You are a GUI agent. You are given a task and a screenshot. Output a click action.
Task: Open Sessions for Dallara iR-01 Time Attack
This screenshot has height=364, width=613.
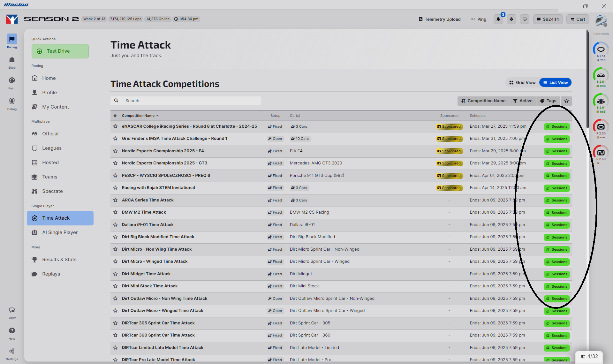556,225
